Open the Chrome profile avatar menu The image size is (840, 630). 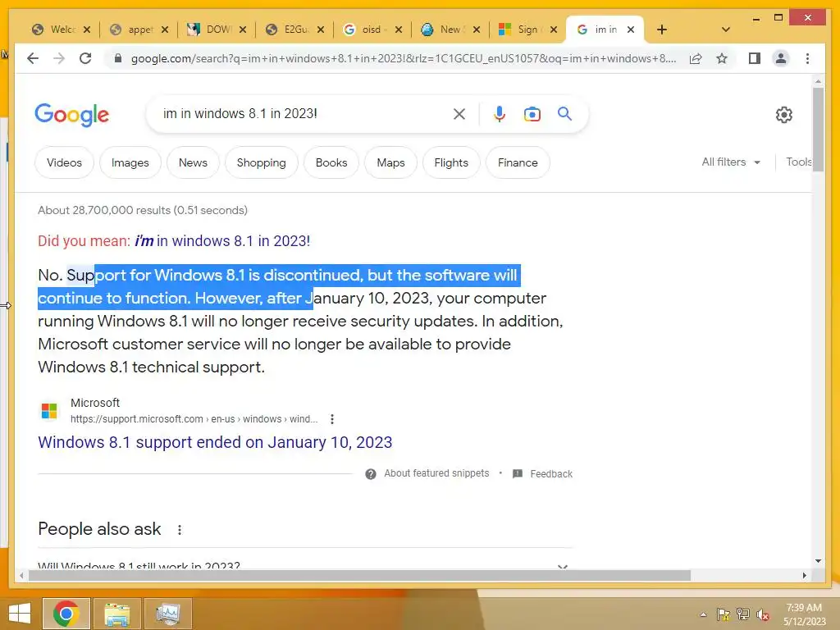[x=781, y=58]
